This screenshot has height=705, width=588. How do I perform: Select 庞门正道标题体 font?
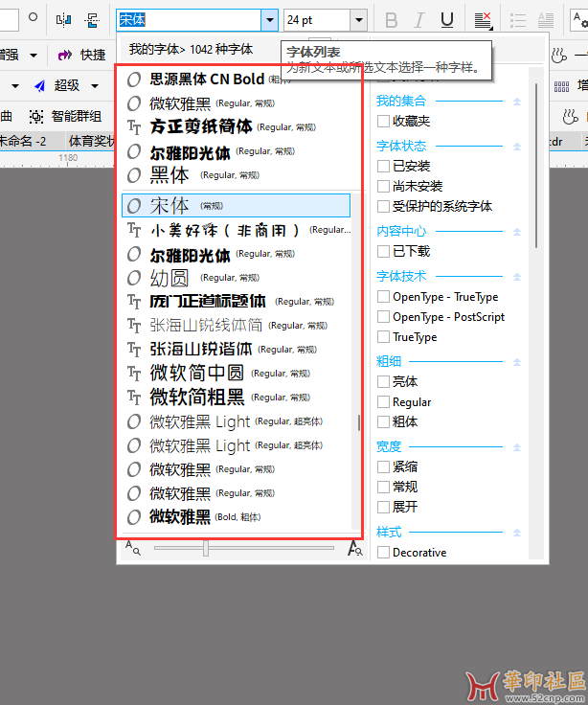pos(237,302)
